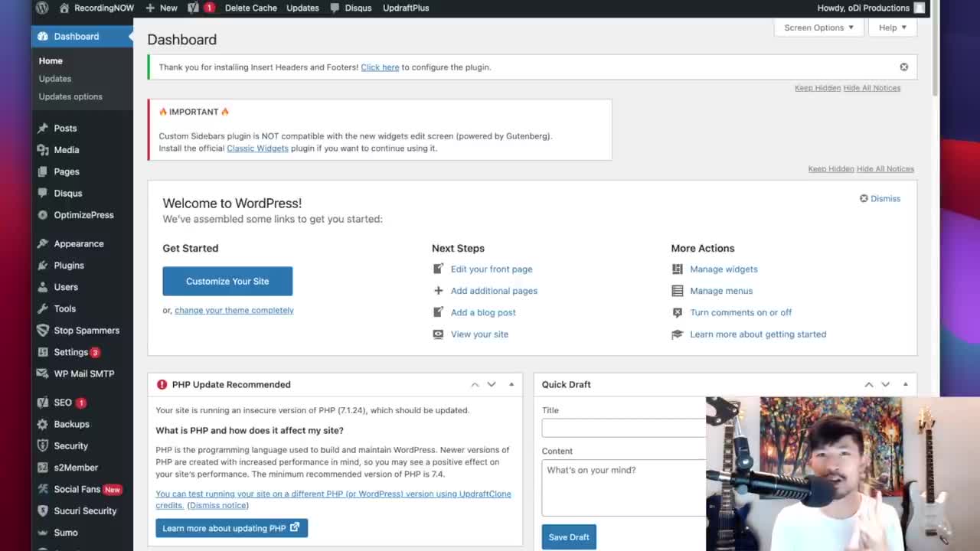Open Updates options submenu item
Image resolution: width=980 pixels, height=551 pixels.
[x=70, y=96]
